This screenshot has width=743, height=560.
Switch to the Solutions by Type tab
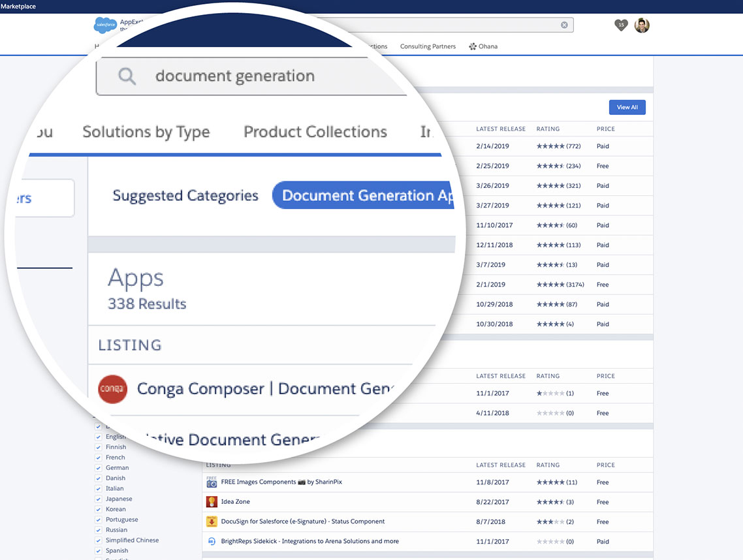pos(146,132)
